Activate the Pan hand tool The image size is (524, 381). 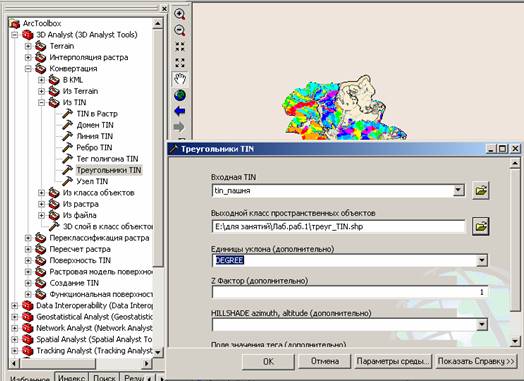click(x=180, y=79)
